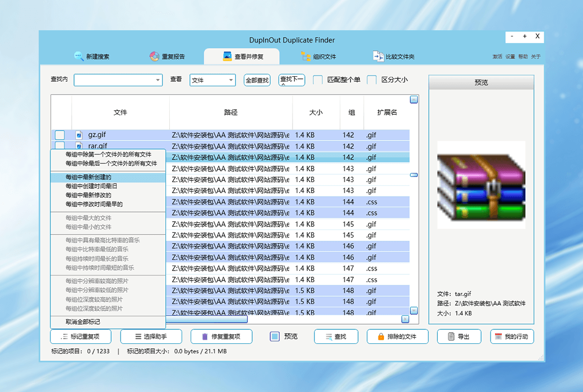The width and height of the screenshot is (583, 392).
Task: Click the 全部查找 button
Action: click(257, 80)
